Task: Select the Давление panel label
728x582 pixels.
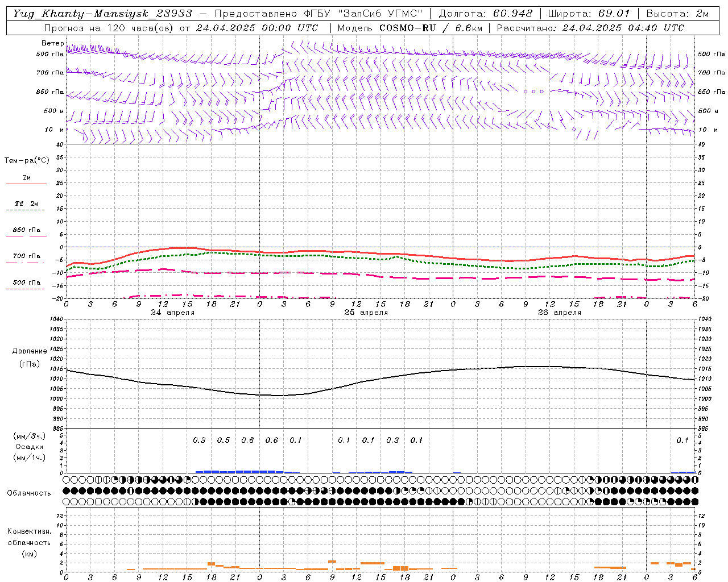Action: [30, 351]
